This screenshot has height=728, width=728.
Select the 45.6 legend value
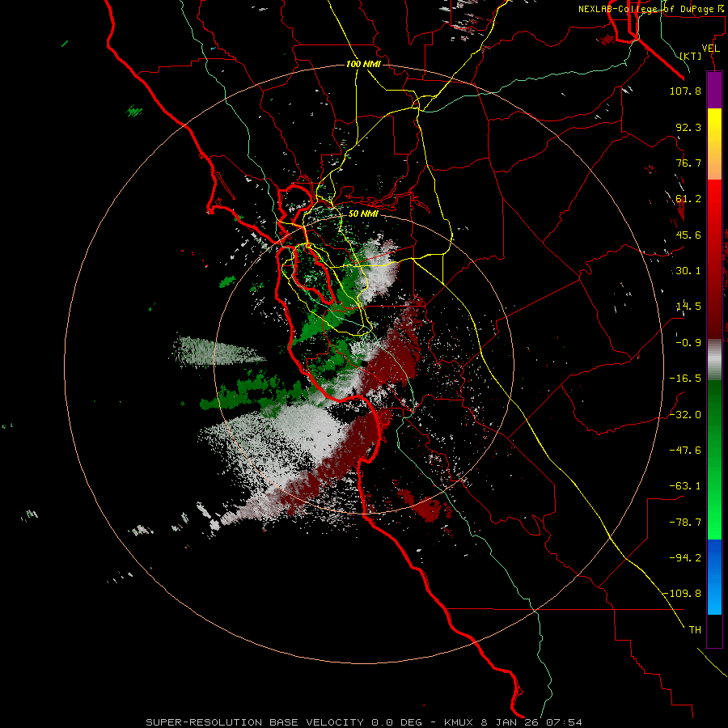coord(688,235)
